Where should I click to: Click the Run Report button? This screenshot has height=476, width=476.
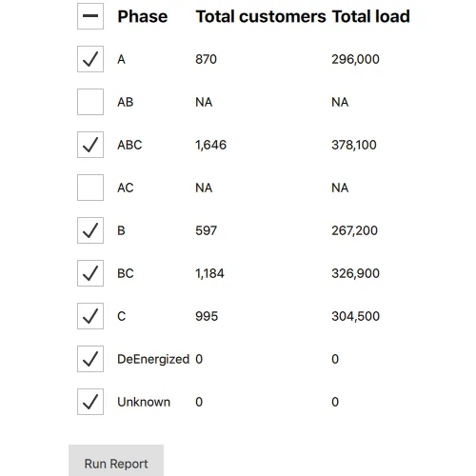point(116,462)
